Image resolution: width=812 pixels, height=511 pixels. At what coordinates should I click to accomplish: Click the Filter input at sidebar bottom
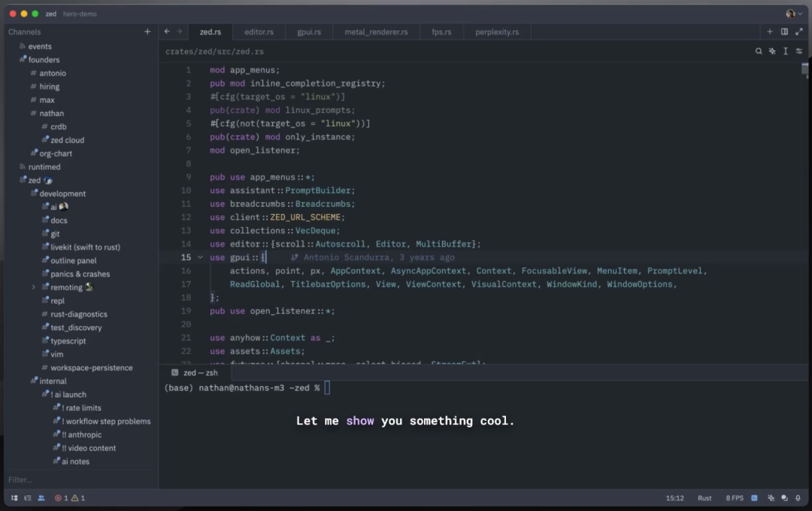pos(45,479)
